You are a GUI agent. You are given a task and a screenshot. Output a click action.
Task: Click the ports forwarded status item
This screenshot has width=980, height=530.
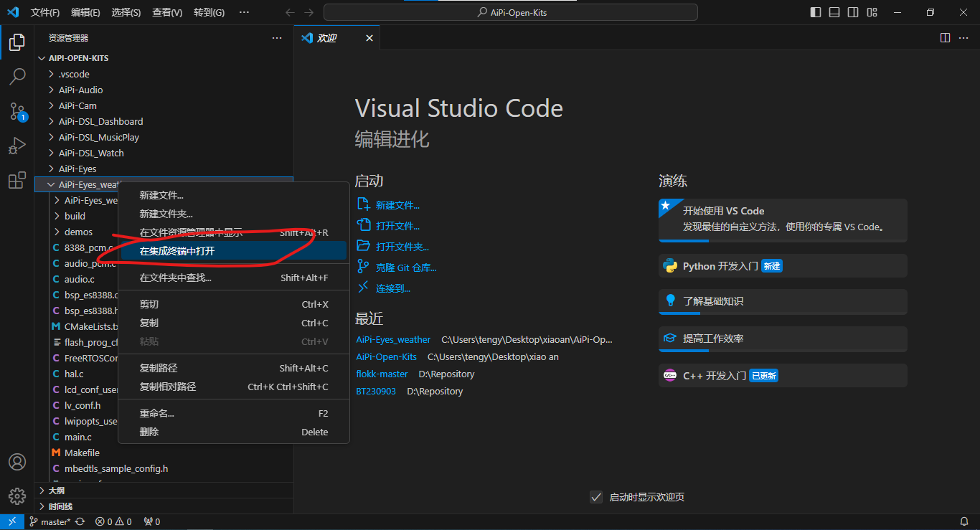[x=152, y=522]
